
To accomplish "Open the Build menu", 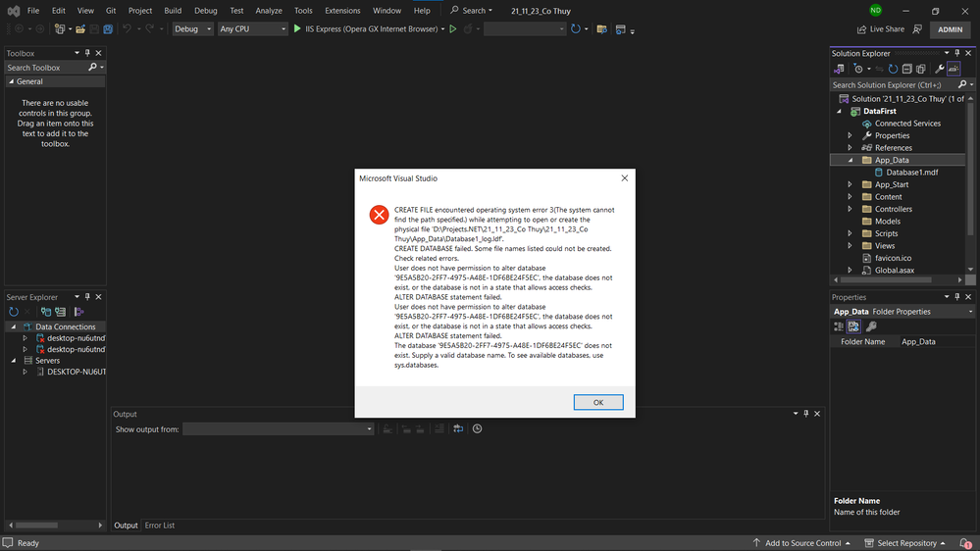I will (173, 11).
